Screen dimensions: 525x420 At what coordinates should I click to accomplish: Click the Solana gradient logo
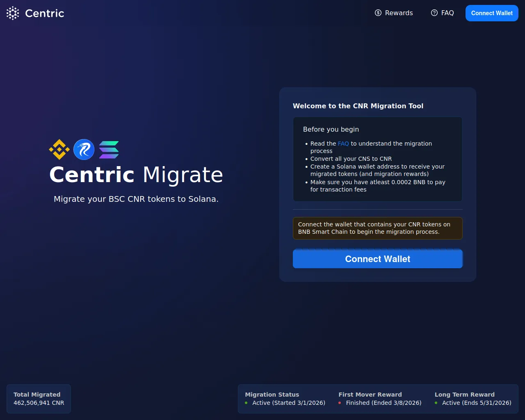109,150
